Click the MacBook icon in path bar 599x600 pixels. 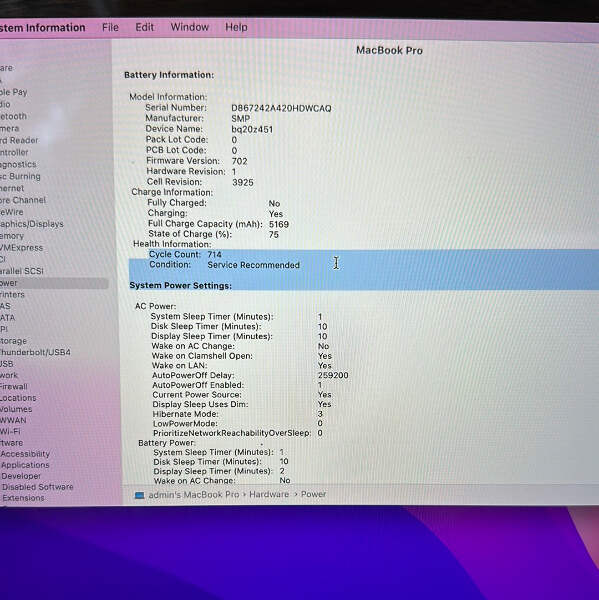[140, 495]
